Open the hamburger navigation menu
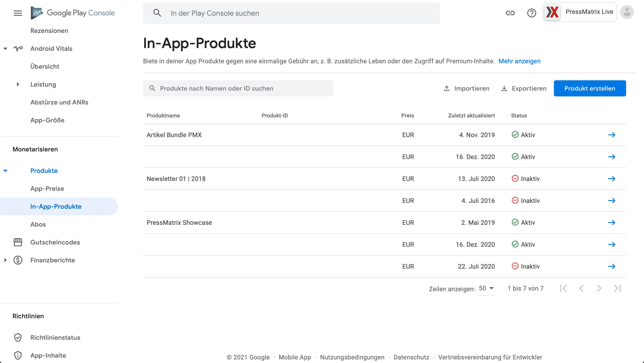The width and height of the screenshot is (644, 363). 18,13
